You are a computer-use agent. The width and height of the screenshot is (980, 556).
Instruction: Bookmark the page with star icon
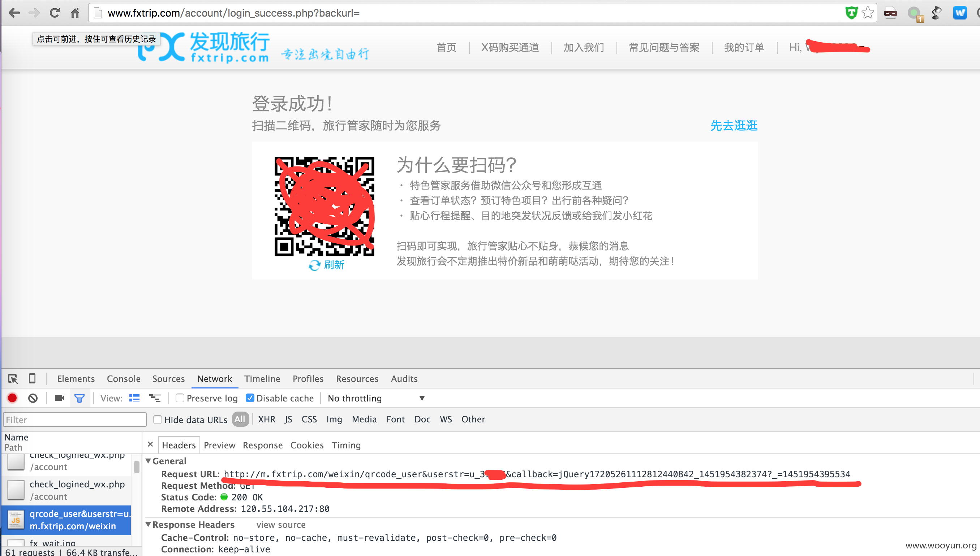tap(868, 13)
